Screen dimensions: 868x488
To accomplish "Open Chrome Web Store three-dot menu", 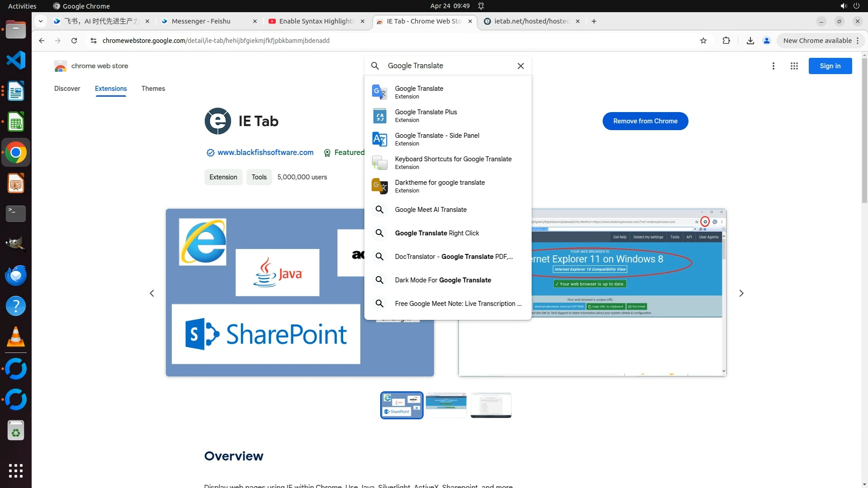I will (x=773, y=66).
